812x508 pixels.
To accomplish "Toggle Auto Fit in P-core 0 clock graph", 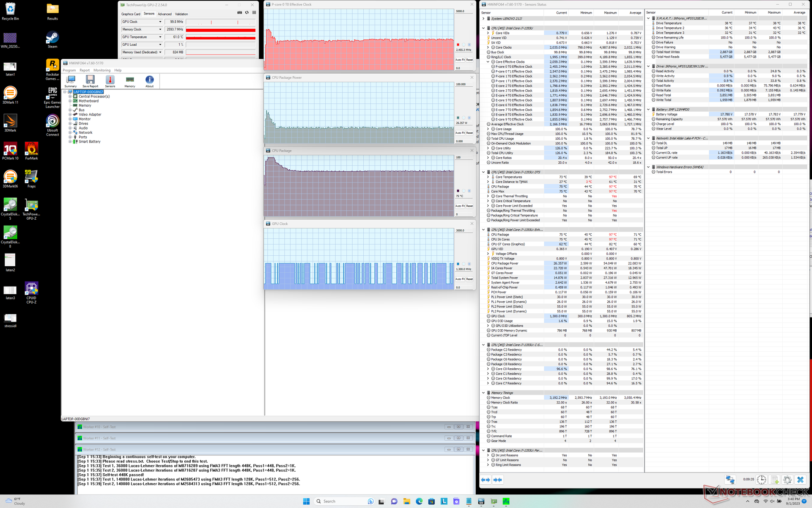I will [x=460, y=60].
